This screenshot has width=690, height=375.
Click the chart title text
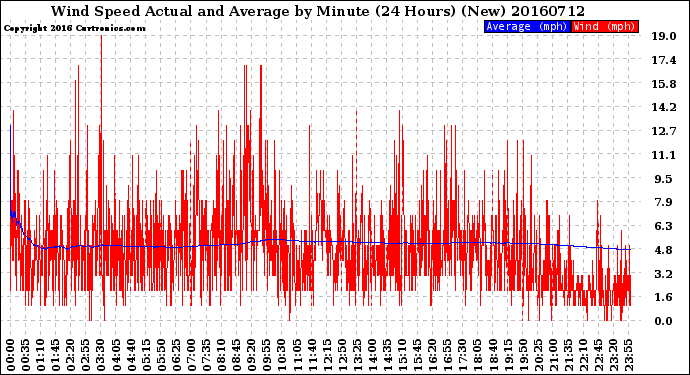(x=318, y=11)
